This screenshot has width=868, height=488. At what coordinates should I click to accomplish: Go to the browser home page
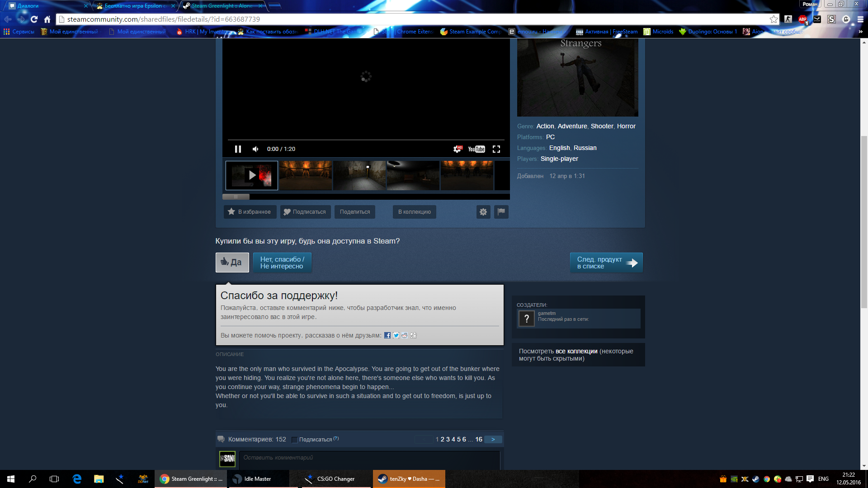(x=47, y=19)
